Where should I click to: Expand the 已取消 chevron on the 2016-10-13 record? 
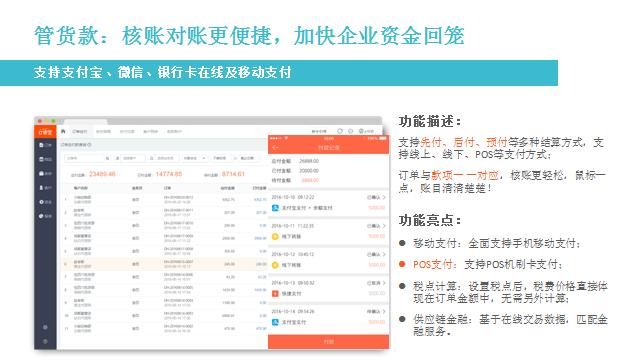click(384, 283)
